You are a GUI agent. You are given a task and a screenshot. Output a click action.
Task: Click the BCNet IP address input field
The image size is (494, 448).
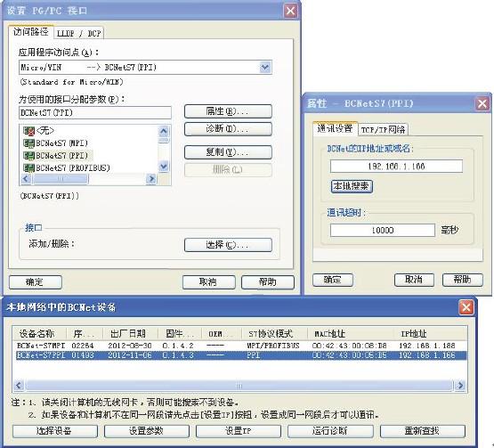(x=396, y=167)
